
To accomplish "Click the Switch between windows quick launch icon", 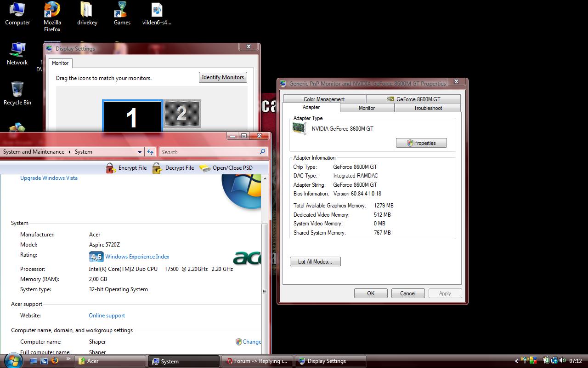I will (x=44, y=361).
